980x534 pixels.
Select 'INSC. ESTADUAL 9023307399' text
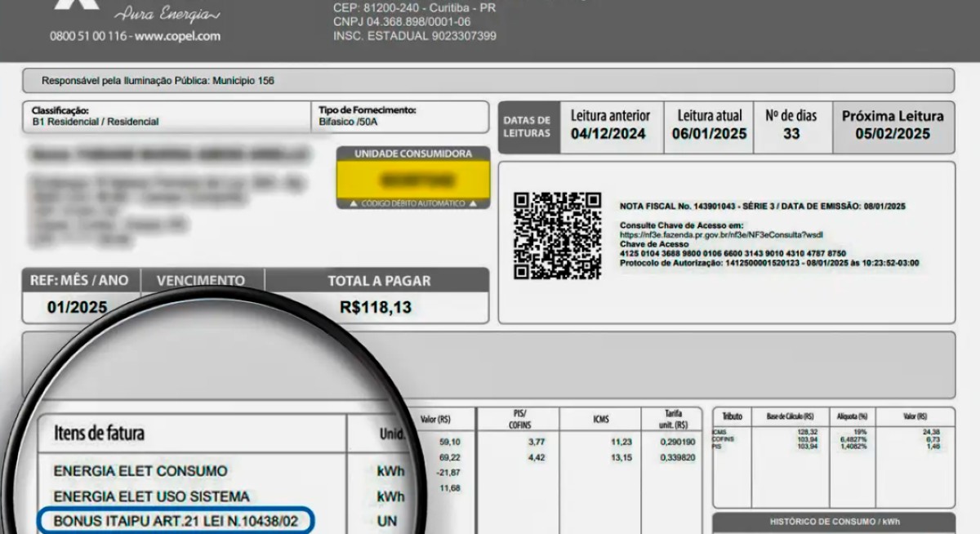click(414, 36)
